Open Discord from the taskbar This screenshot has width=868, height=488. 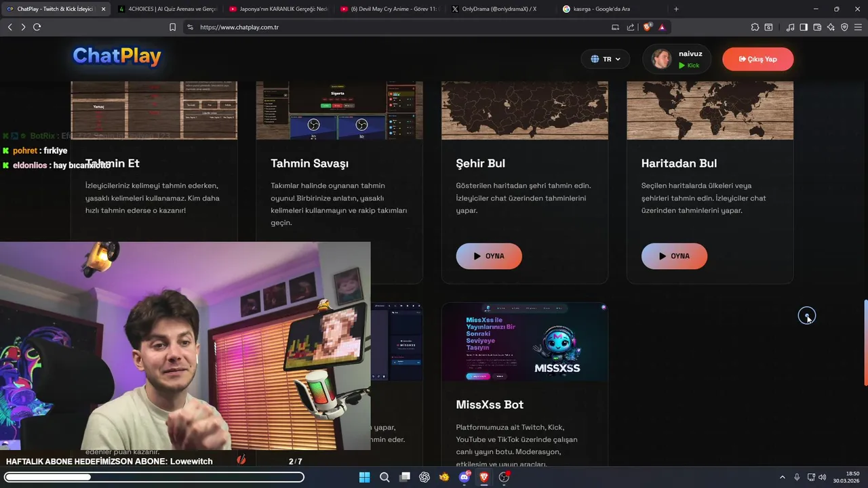(465, 477)
